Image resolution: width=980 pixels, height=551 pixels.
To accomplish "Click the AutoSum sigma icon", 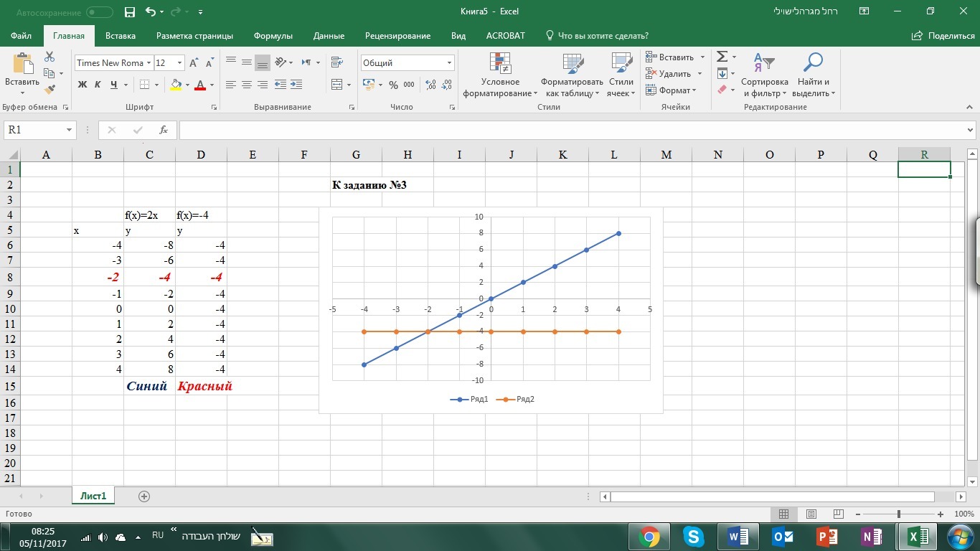I will tap(722, 57).
